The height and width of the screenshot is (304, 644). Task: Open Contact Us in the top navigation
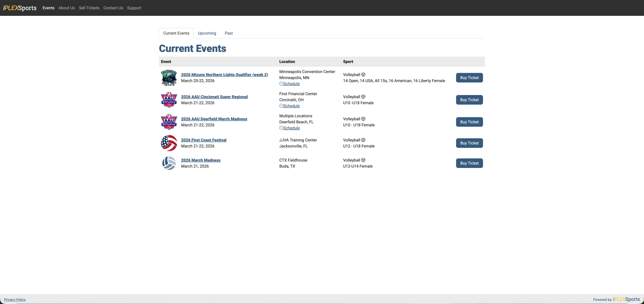tap(113, 8)
